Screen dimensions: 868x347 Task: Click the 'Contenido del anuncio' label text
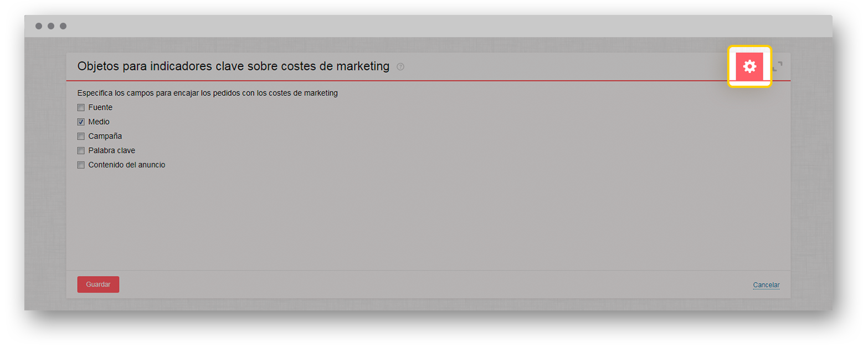[x=127, y=165]
